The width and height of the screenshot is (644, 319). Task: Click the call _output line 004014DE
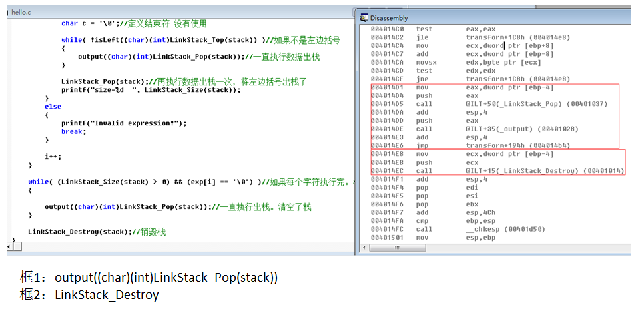point(474,129)
